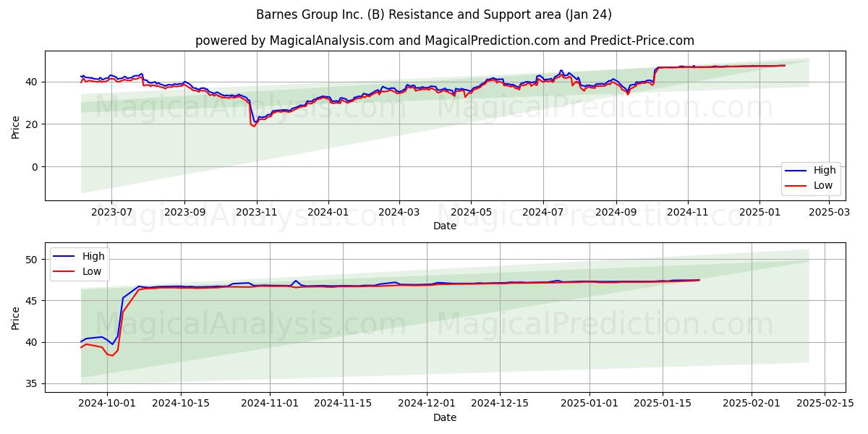Click the top chart x-axis tick '2023-11'
Viewport: 868px width, 434px height.
click(257, 213)
